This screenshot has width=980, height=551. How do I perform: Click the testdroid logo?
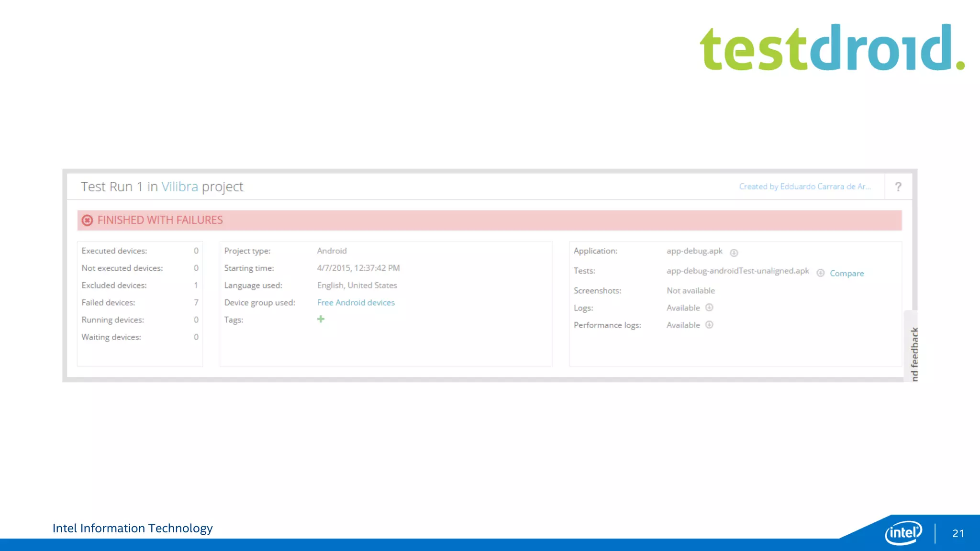(x=832, y=48)
